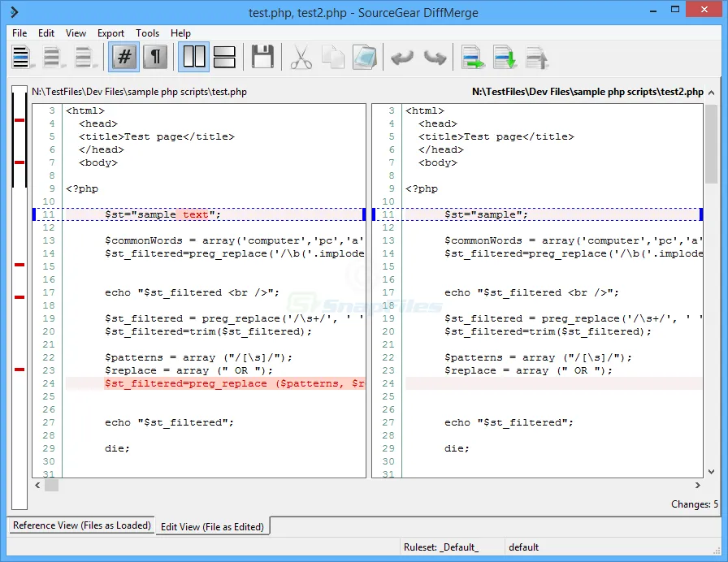Viewport: 728px width, 562px height.
Task: Jump to the next change with green down-arrow icon
Action: (505, 57)
